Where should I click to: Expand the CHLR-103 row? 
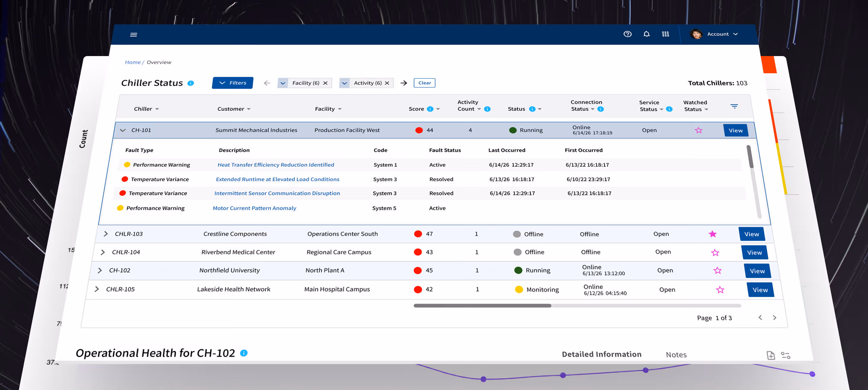pyautogui.click(x=105, y=234)
